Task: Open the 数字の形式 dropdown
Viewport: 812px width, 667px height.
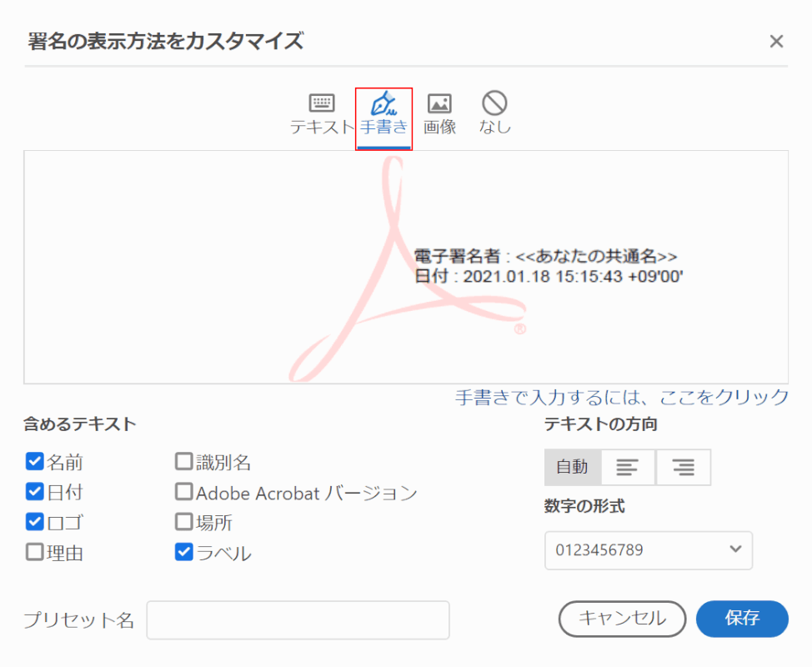Action: tap(648, 550)
